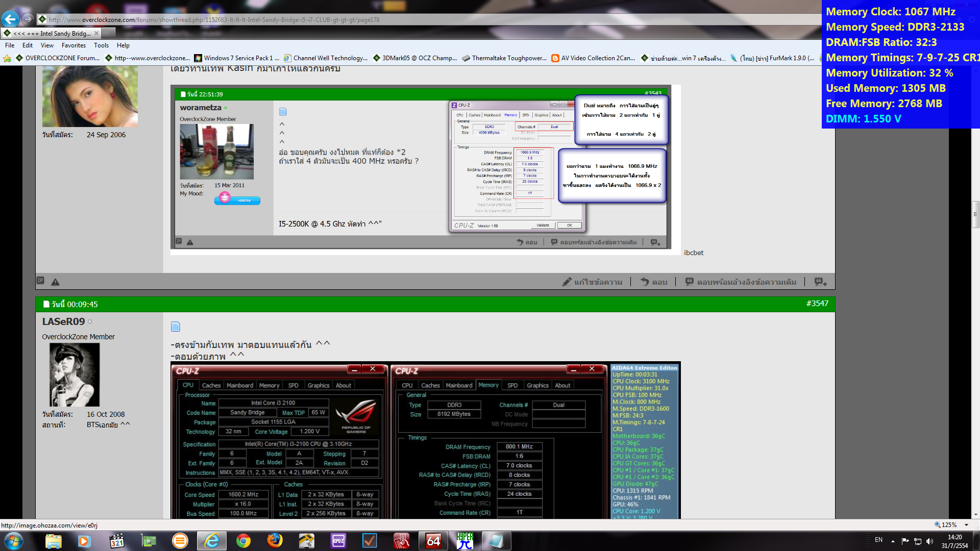Open the Tools menu

click(x=101, y=45)
